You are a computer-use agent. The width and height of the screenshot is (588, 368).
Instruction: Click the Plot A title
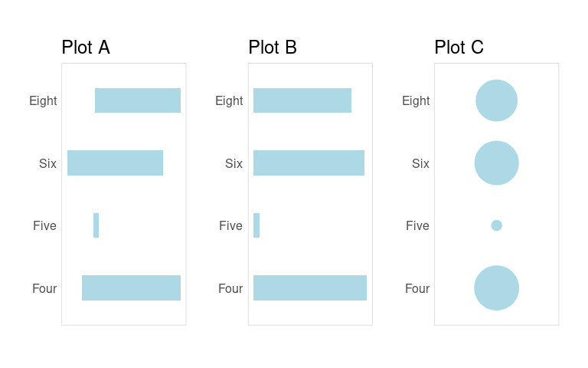click(x=86, y=48)
